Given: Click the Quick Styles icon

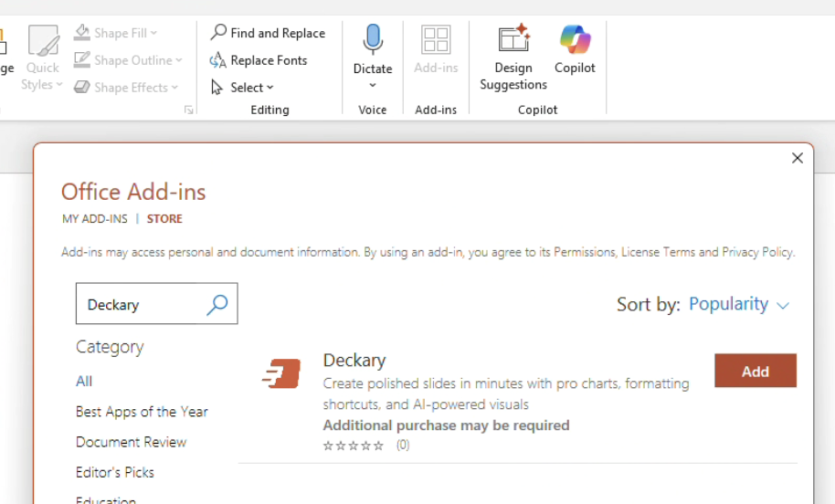Looking at the screenshot, I should 43,41.
